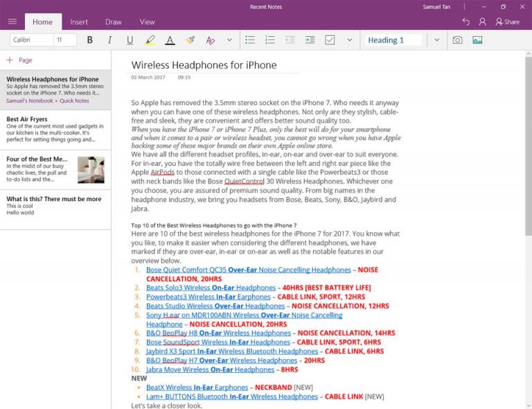Viewport: 532px width, 409px height.
Task: Add a new Page
Action: tap(19, 60)
